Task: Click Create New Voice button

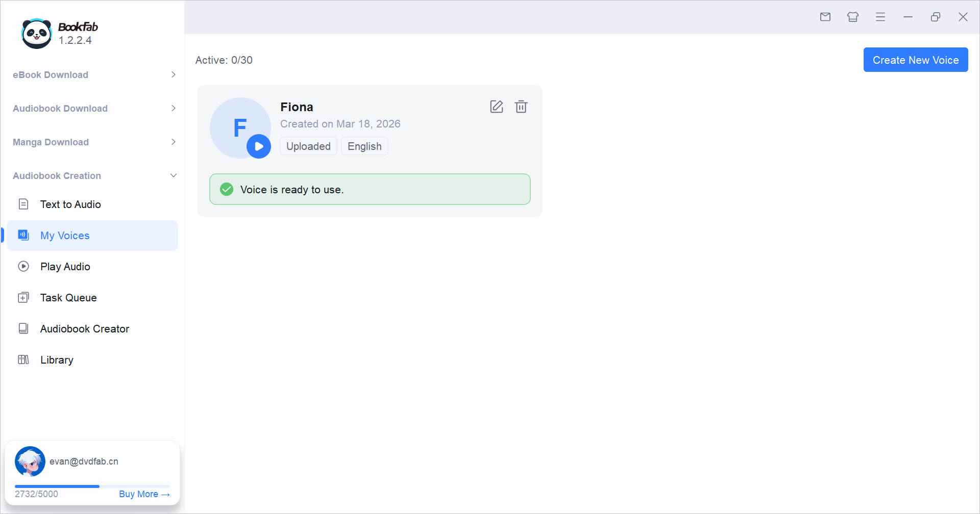Action: point(915,60)
